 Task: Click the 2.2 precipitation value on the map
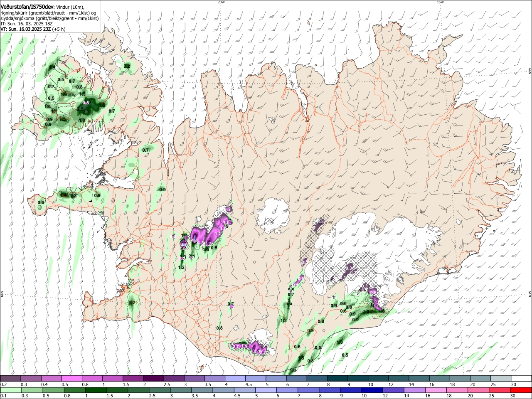tap(127, 66)
